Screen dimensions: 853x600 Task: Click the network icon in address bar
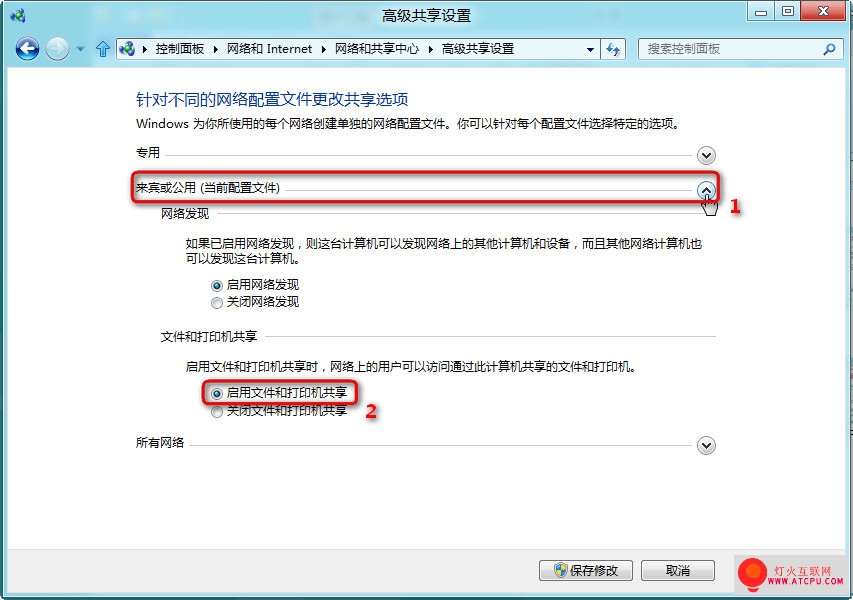[x=127, y=49]
